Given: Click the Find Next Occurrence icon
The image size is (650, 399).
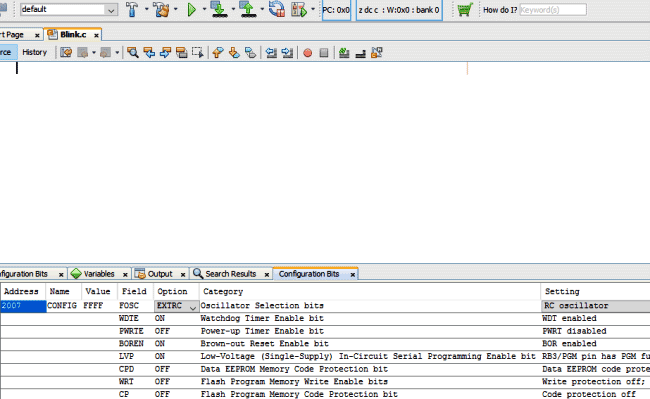Looking at the screenshot, I should [x=165, y=53].
